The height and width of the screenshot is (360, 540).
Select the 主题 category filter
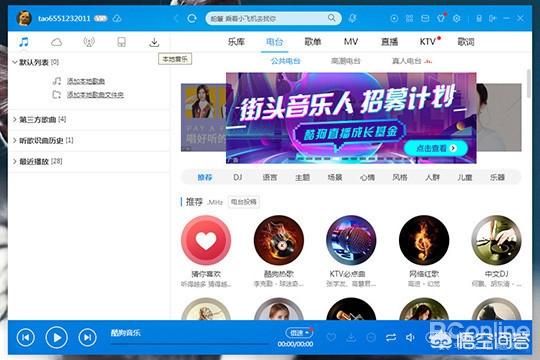(x=302, y=177)
